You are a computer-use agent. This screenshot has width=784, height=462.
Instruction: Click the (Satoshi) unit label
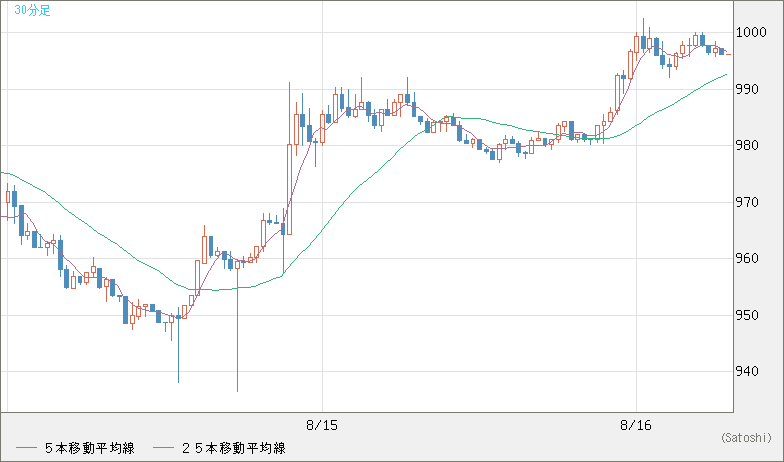click(746, 438)
